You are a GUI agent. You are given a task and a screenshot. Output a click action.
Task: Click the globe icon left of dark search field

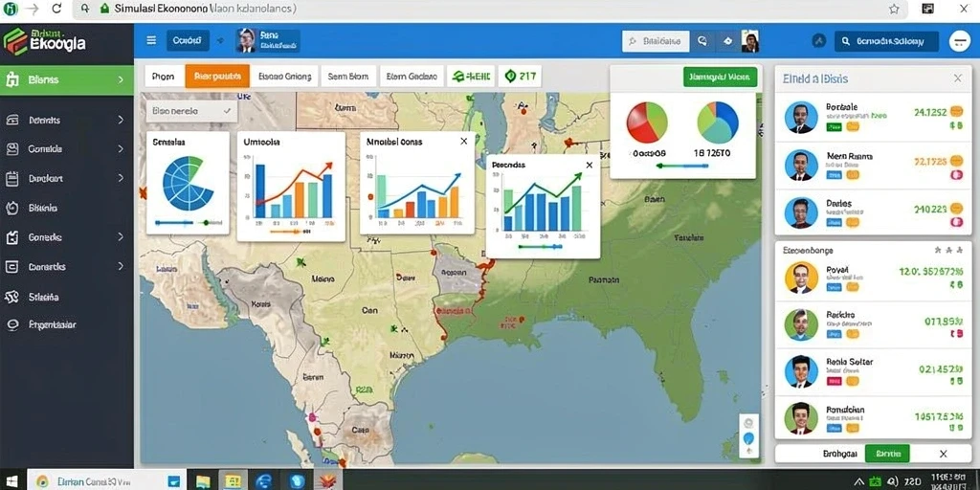tap(819, 41)
